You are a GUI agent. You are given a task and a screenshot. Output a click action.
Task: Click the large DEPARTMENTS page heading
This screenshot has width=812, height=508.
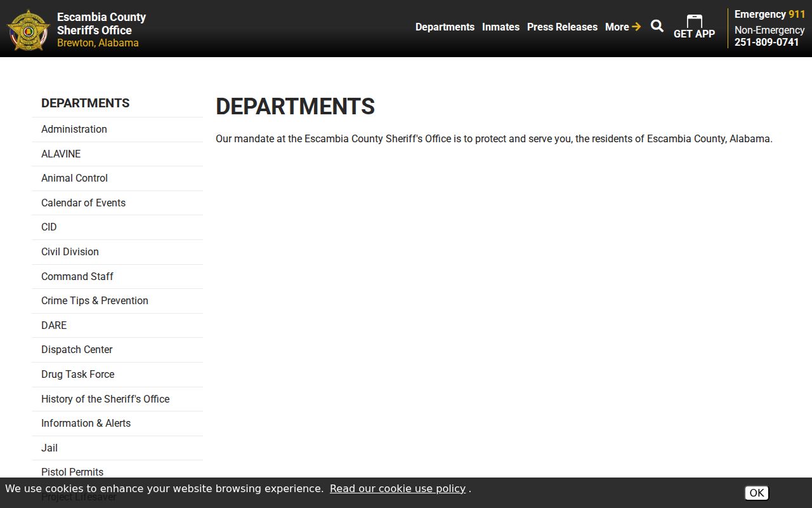pyautogui.click(x=295, y=106)
